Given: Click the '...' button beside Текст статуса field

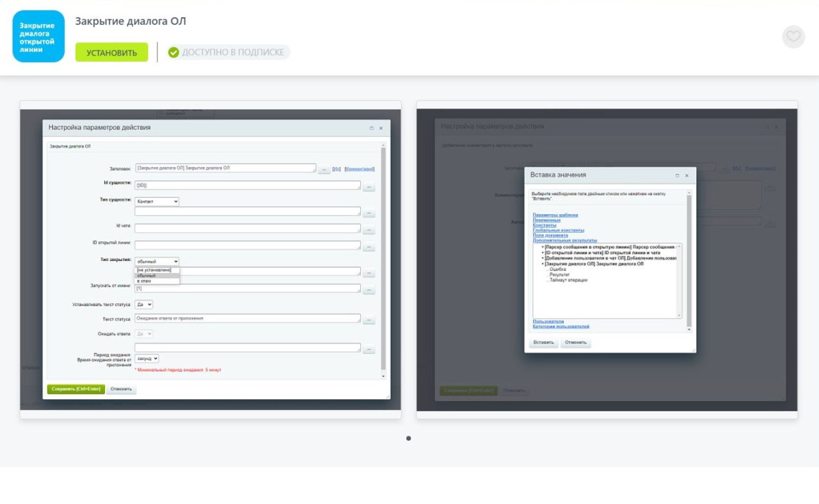Looking at the screenshot, I should coord(369,320).
